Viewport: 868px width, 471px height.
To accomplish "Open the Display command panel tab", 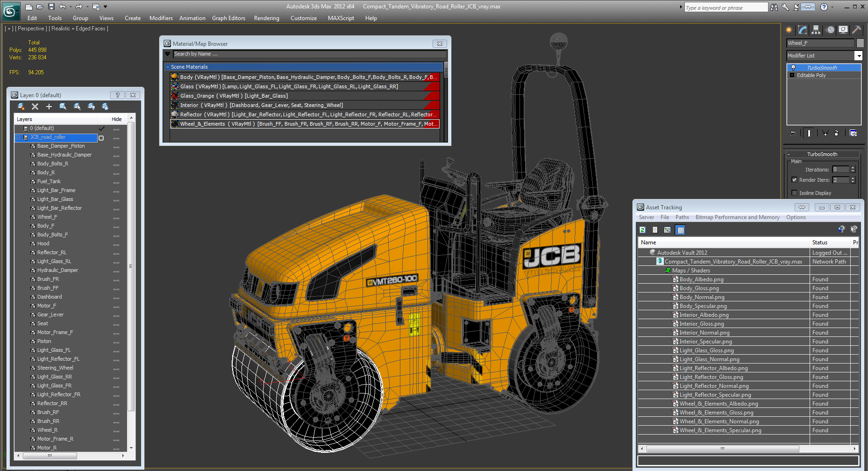I will pyautogui.click(x=843, y=30).
